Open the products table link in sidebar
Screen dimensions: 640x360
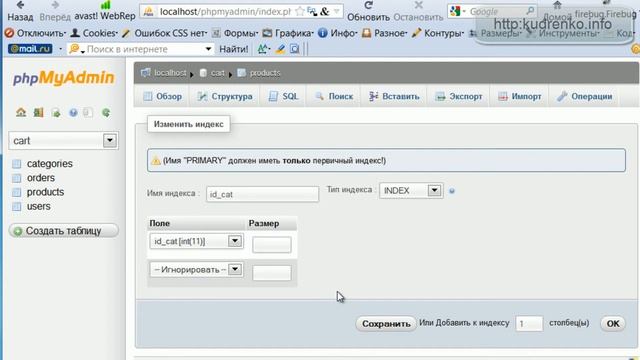click(45, 192)
